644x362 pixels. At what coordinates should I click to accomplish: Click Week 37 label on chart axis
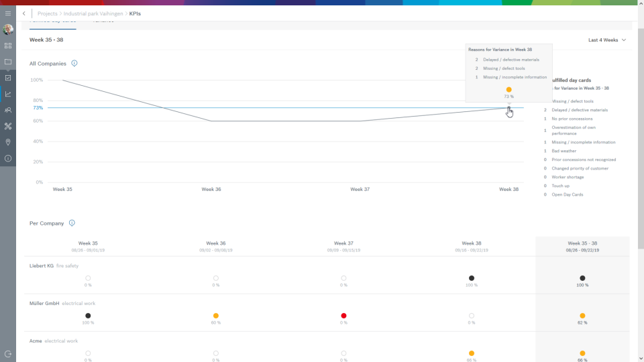point(360,189)
